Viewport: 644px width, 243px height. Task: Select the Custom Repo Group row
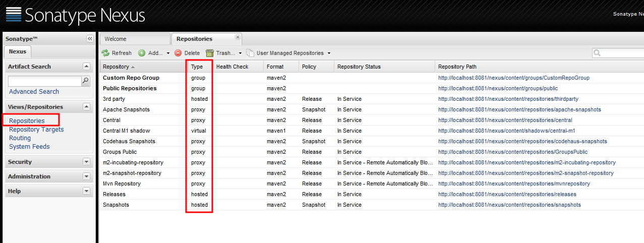tap(372, 78)
